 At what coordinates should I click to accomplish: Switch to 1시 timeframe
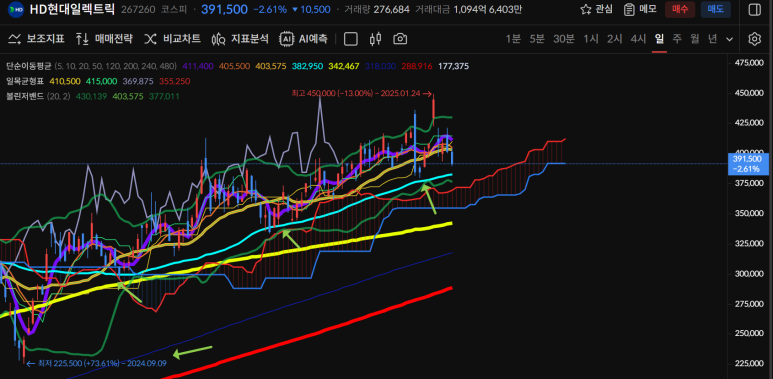click(591, 39)
